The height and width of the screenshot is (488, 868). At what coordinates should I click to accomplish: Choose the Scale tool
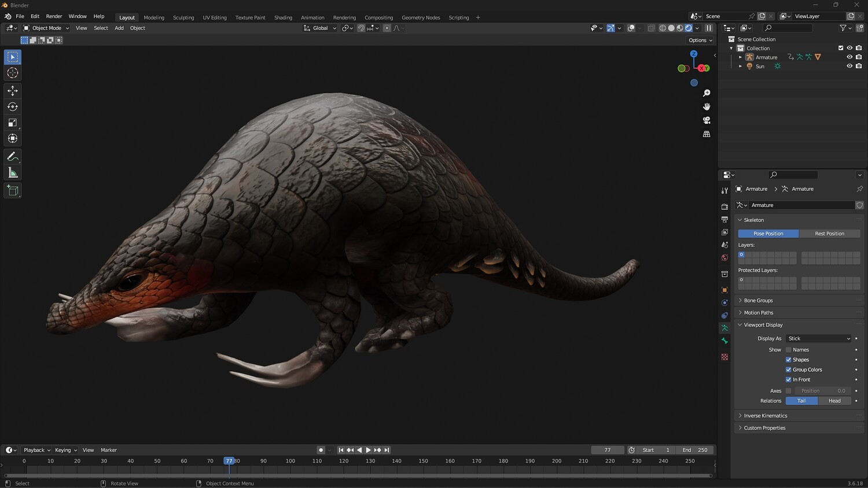pyautogui.click(x=13, y=123)
